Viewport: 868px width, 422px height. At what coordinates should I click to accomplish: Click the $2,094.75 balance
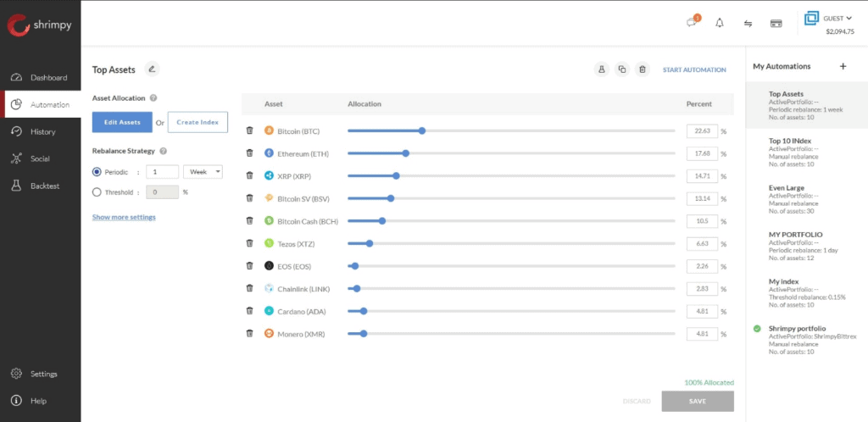coord(840,31)
